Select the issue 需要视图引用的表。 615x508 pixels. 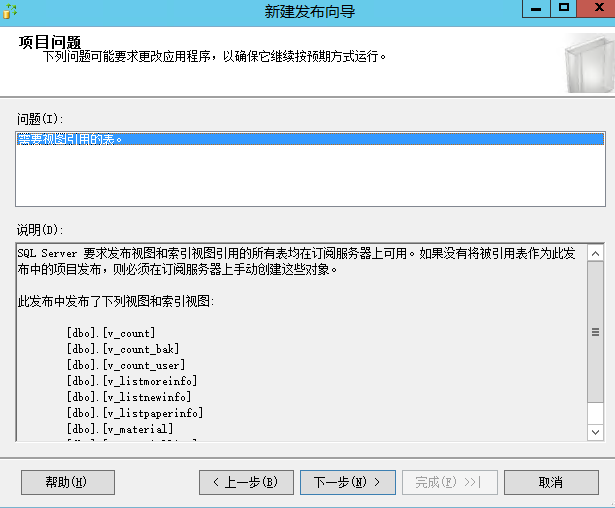(310, 139)
